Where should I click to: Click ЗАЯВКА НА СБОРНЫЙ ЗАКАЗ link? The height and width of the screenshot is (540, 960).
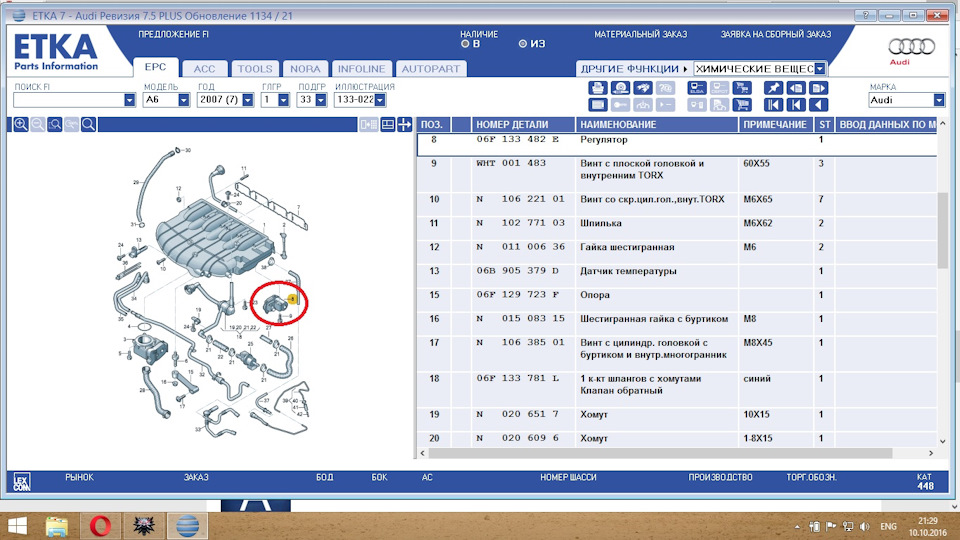point(776,34)
